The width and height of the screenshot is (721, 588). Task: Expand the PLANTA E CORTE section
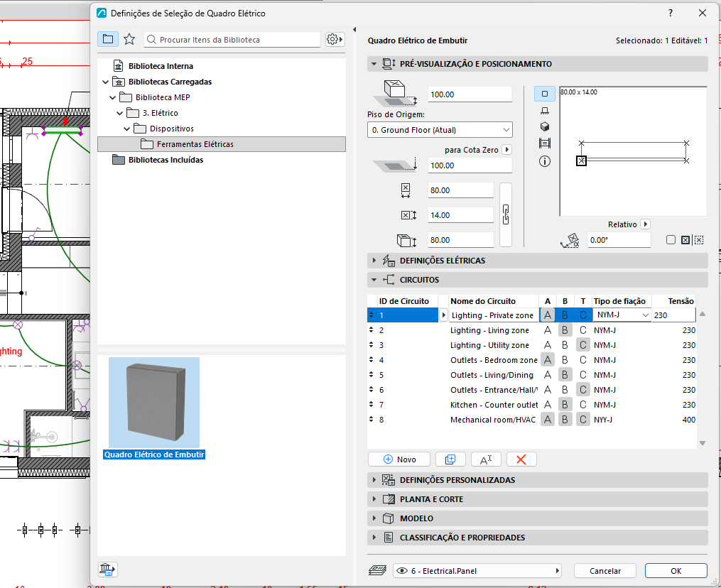coord(374,499)
